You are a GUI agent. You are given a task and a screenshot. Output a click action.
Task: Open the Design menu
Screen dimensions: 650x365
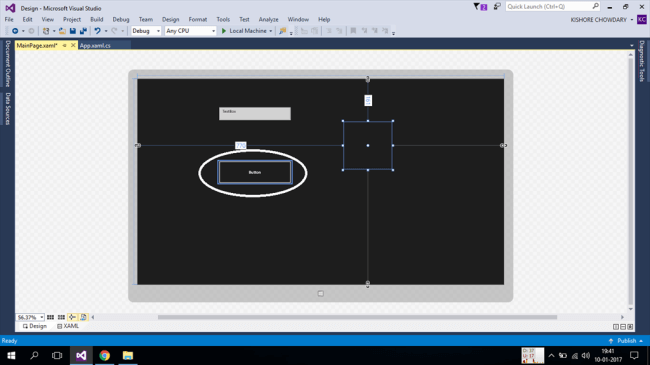tap(170, 19)
